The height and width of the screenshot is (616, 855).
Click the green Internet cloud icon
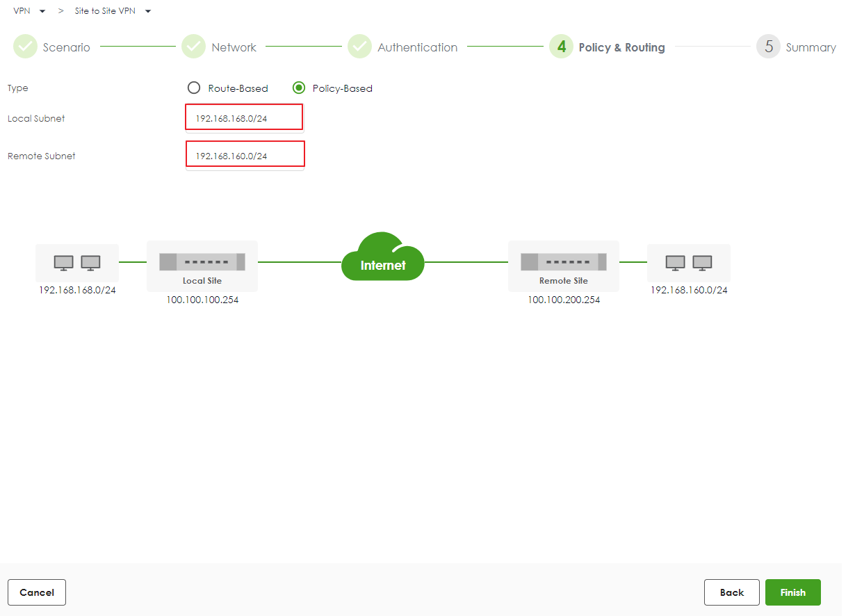pos(383,257)
